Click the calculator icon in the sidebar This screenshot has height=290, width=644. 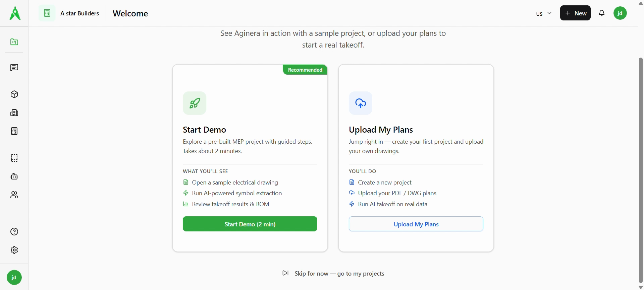(14, 131)
